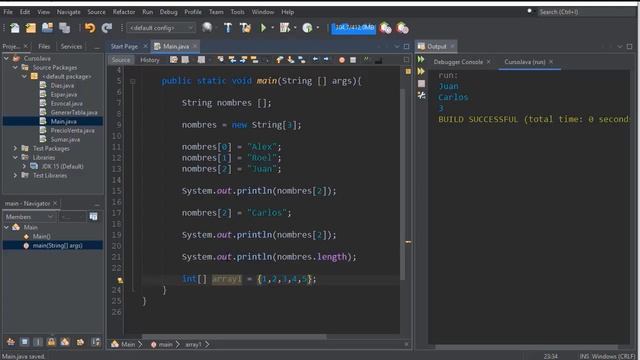Click the Source view button
Viewport: 640px width, 360px height.
121,60
